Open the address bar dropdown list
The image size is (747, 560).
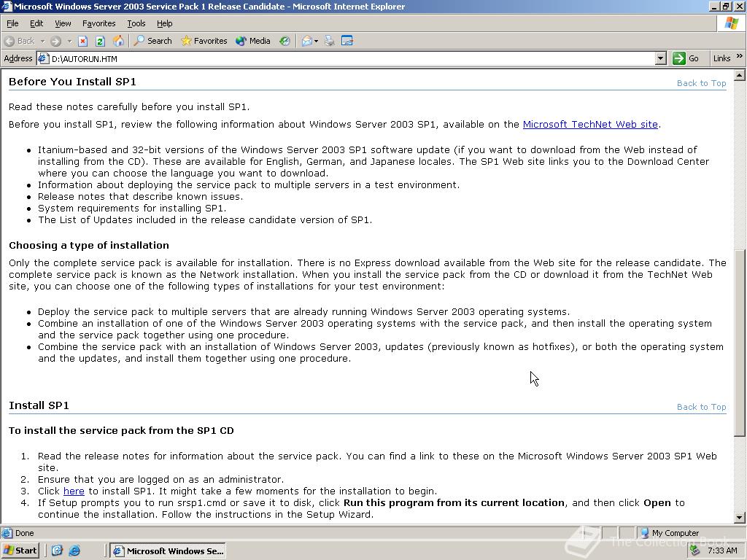click(660, 58)
